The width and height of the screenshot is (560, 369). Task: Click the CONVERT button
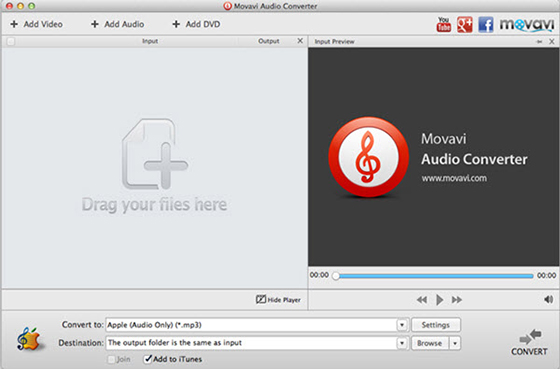(529, 342)
